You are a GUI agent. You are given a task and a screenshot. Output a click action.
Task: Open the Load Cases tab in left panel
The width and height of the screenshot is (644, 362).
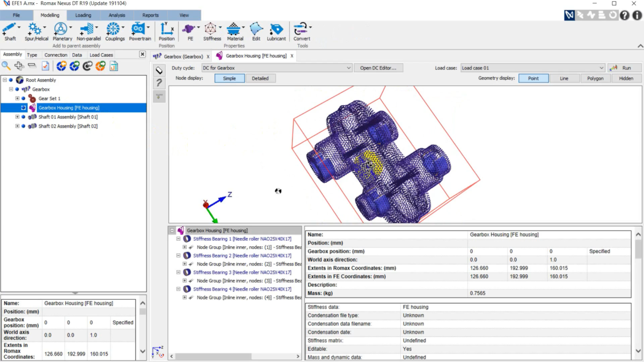(101, 55)
